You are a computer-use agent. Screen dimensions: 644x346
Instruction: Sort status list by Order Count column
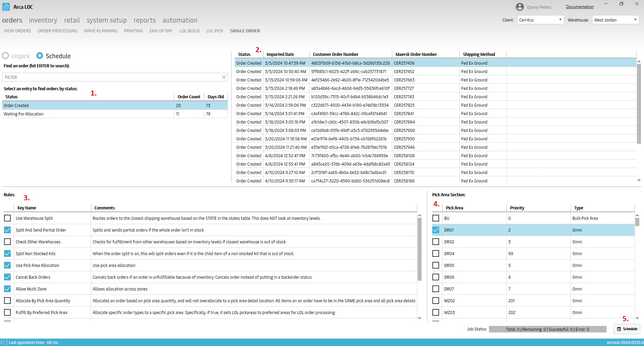[189, 97]
